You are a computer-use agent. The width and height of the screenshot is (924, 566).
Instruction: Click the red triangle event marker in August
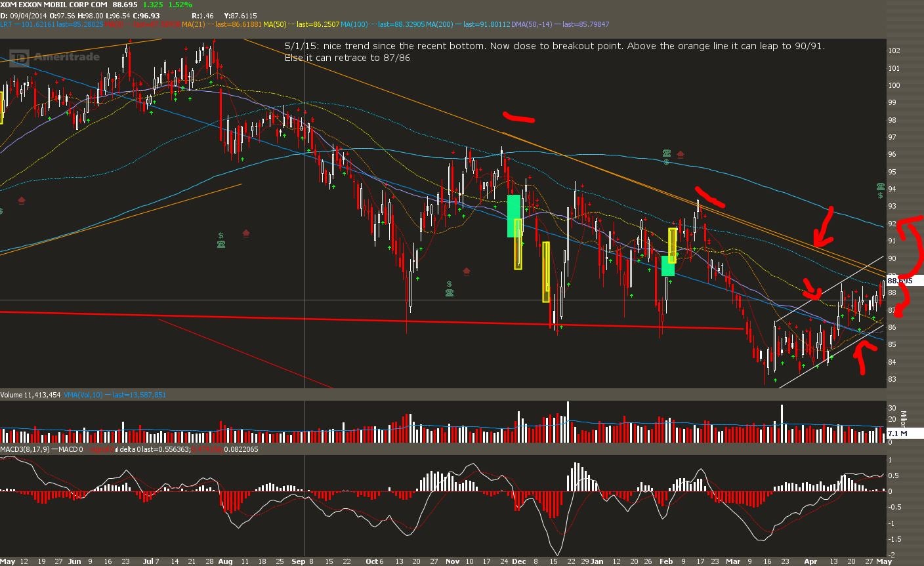click(x=246, y=233)
